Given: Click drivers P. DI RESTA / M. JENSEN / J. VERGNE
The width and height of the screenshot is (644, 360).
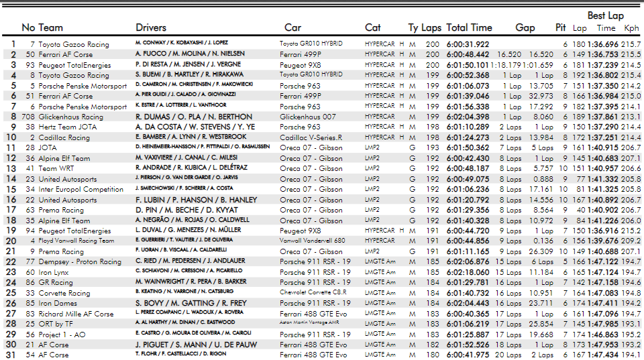Looking at the screenshot, I should 188,64.
